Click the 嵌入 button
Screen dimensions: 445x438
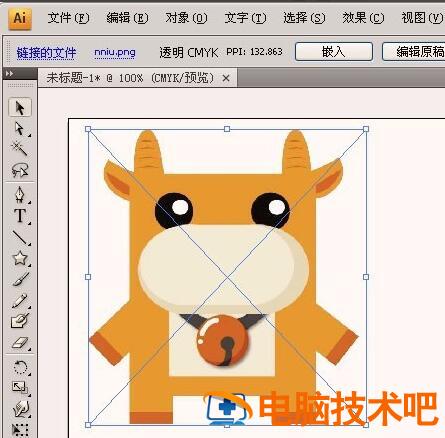[x=334, y=51]
